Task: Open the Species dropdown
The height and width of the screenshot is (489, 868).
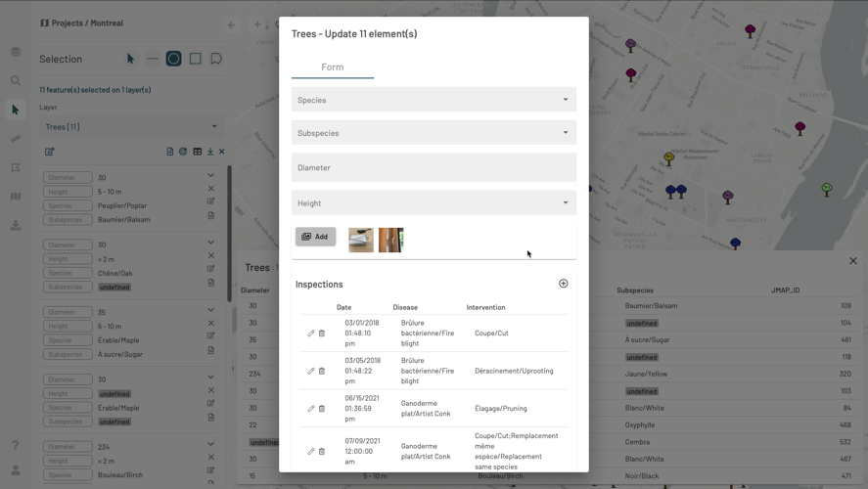Action: click(434, 100)
